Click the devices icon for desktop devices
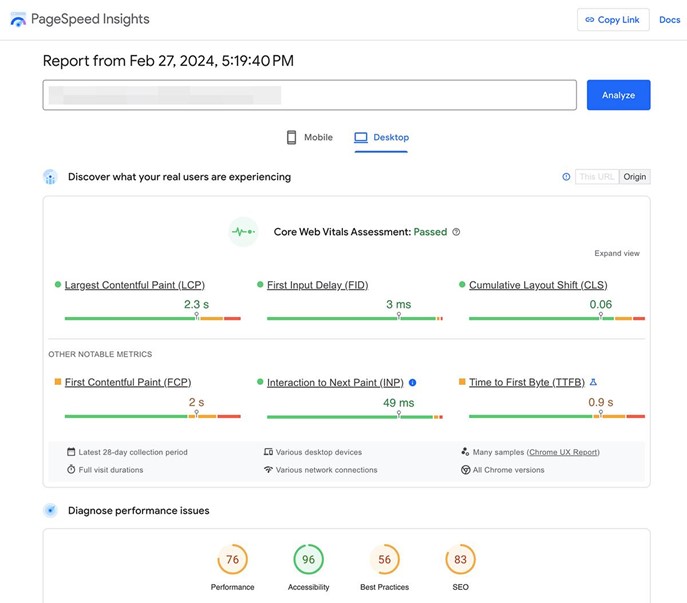Viewport: 687px width, 603px height. click(268, 452)
